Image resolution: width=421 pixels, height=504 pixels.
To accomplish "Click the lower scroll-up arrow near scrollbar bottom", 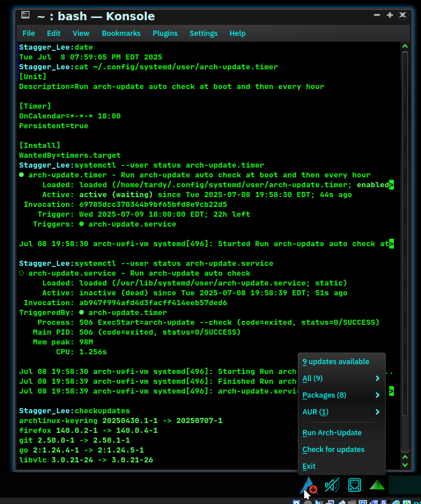I will point(405,457).
